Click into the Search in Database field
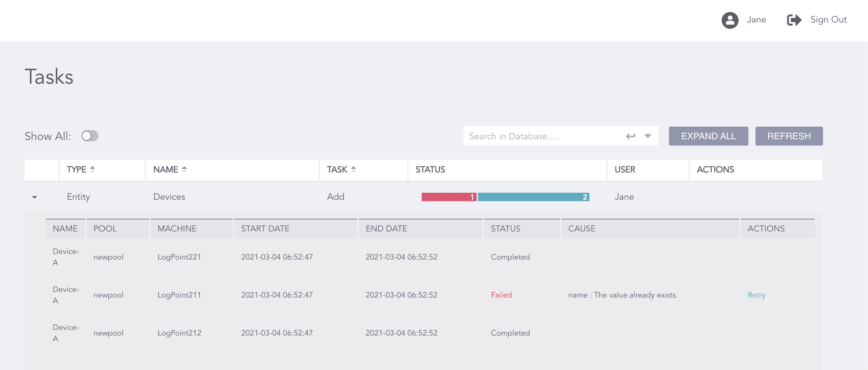 (528, 136)
